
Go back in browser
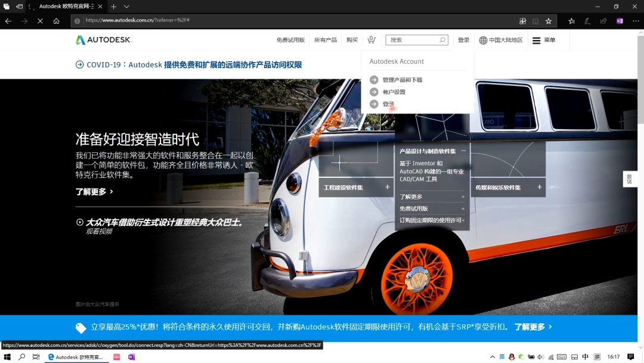(8, 21)
